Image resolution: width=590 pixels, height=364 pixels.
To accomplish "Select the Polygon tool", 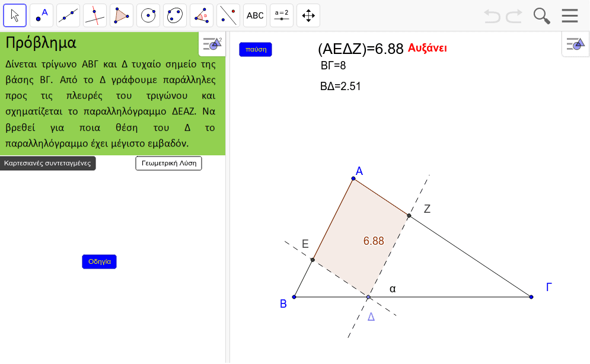I will pos(122,15).
